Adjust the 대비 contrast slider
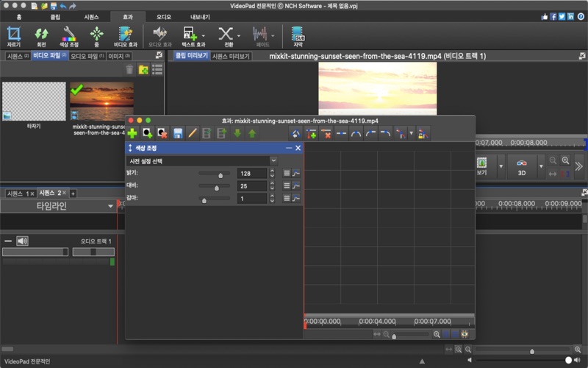 [x=216, y=186]
